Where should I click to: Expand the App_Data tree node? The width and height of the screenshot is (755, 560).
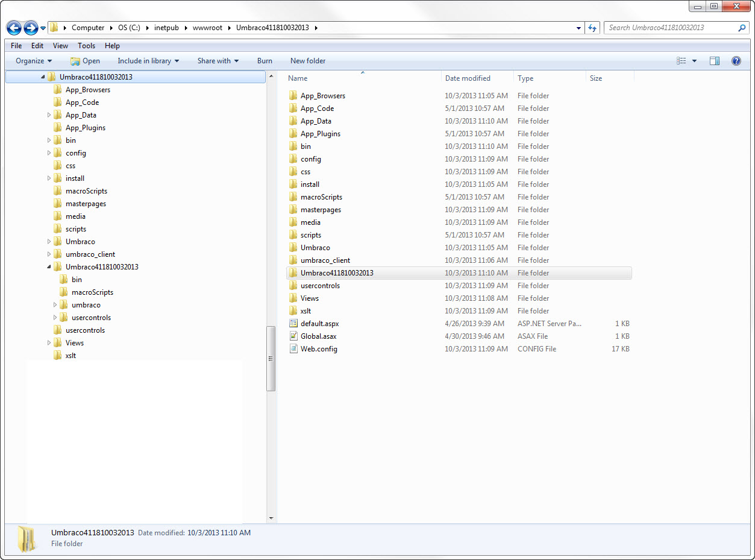pos(49,115)
